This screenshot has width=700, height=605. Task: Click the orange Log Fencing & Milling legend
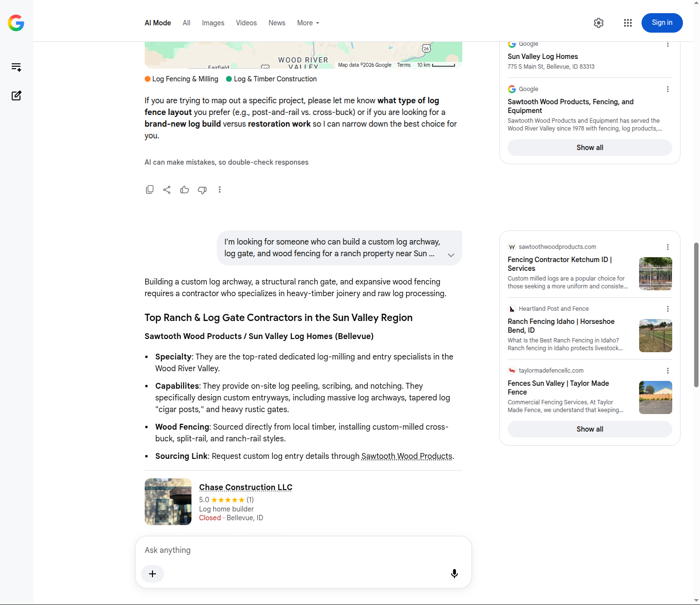pyautogui.click(x=182, y=79)
